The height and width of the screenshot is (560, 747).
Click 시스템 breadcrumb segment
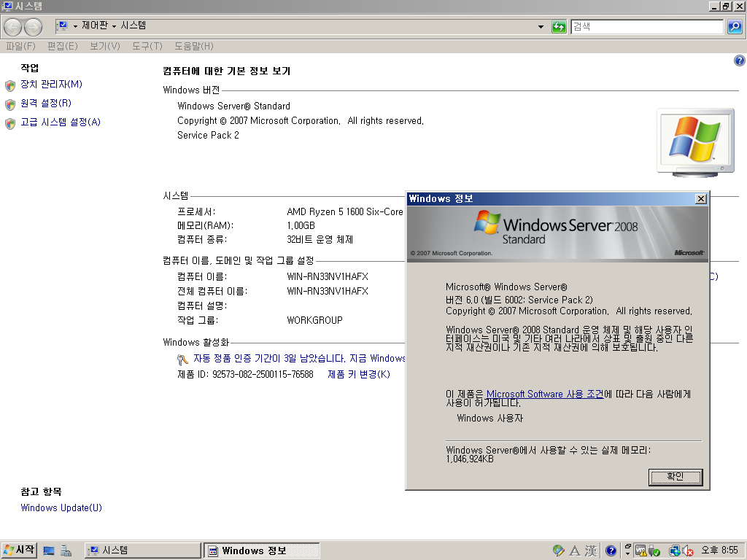coord(133,26)
